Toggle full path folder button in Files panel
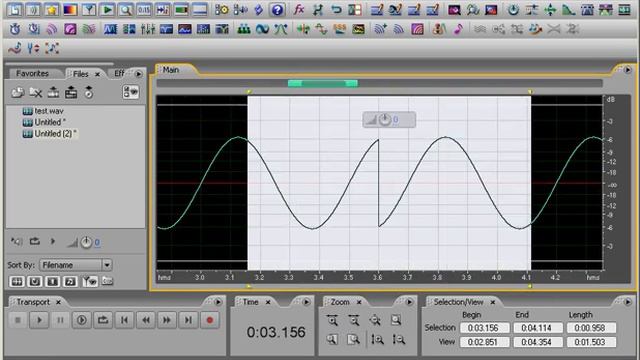Image resolution: width=640 pixels, height=360 pixels. coord(107,281)
